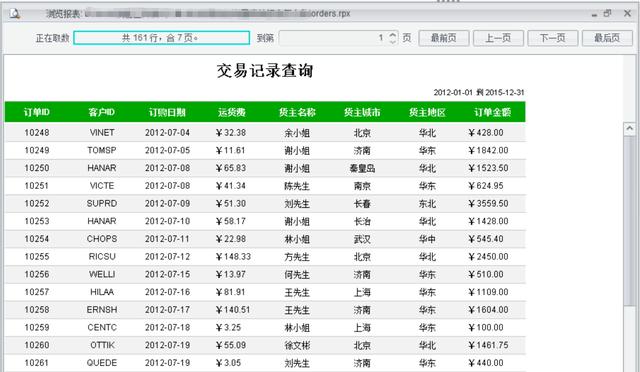This screenshot has height=372, width=640.
Task: Select the customer cell SUPRD
Action: 102,203
